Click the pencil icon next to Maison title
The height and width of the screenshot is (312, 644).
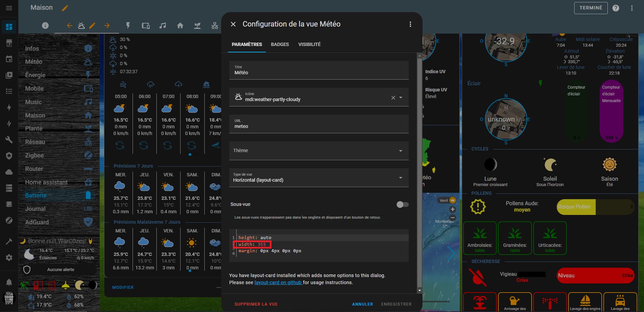coord(65,8)
